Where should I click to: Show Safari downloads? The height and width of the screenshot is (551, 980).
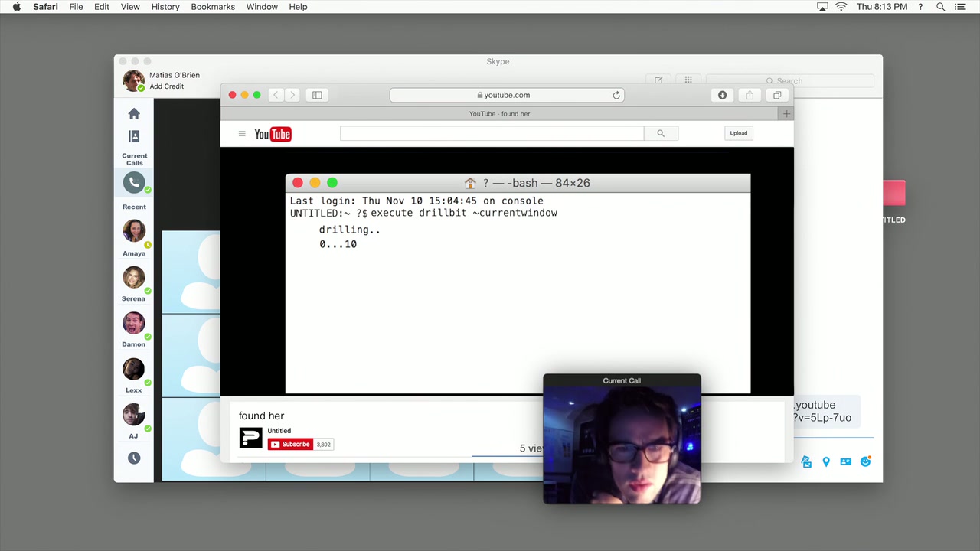pyautogui.click(x=722, y=95)
